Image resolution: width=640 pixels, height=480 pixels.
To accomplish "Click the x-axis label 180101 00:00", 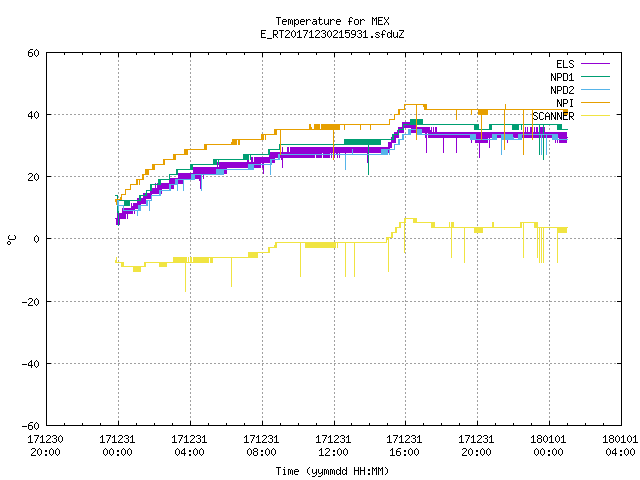I will pos(548,446).
